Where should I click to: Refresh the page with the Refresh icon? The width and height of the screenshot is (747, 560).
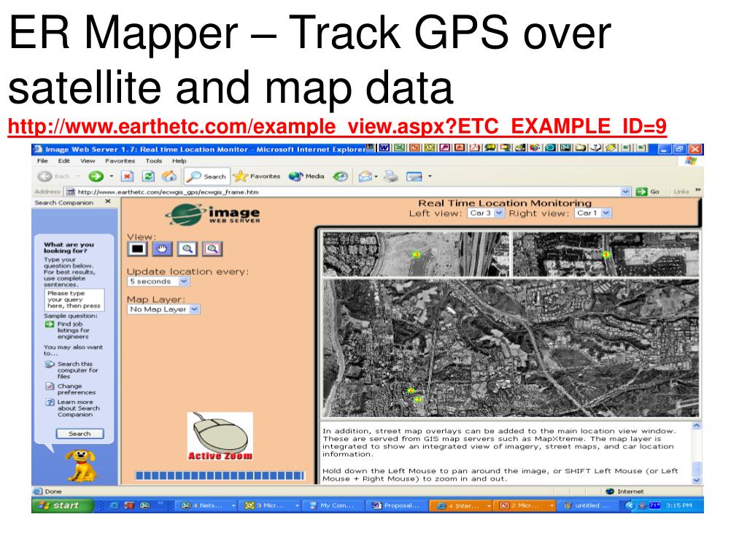pos(148,176)
